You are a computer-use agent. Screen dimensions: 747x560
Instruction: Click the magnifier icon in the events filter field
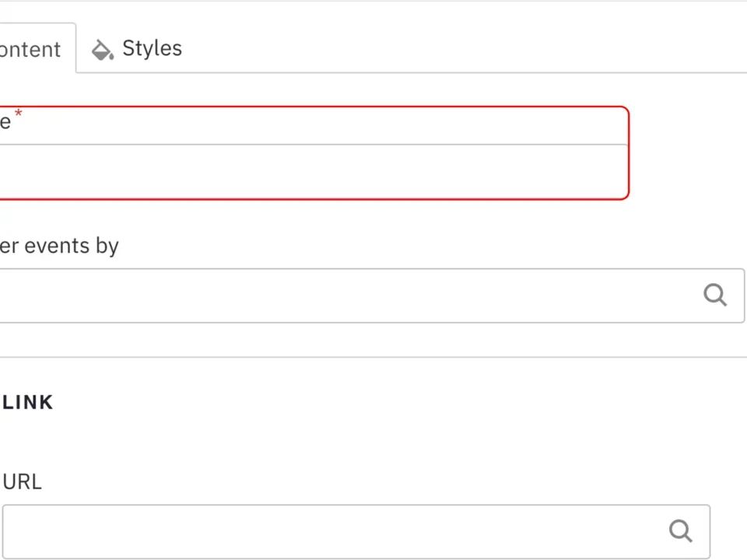[x=714, y=295]
